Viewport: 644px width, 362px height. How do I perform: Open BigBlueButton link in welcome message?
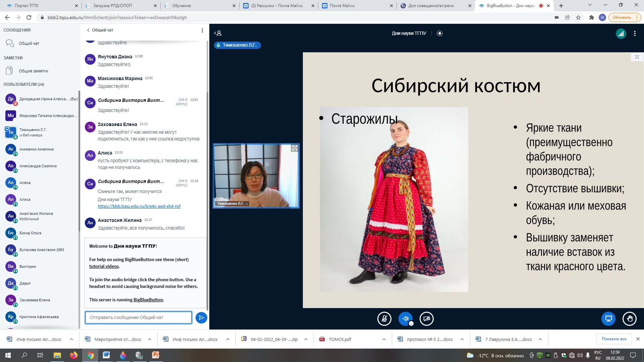pyautogui.click(x=148, y=300)
